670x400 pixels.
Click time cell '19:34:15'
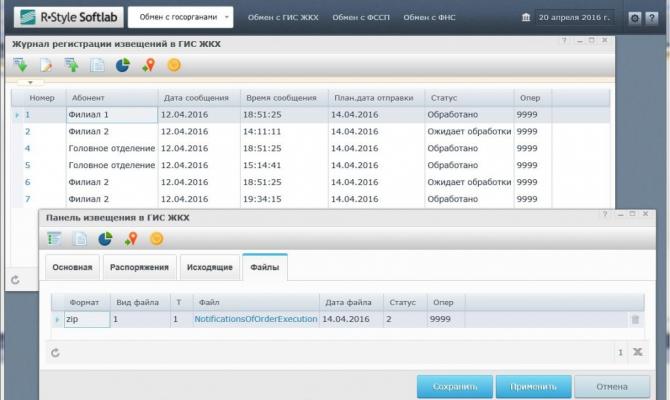(262, 199)
